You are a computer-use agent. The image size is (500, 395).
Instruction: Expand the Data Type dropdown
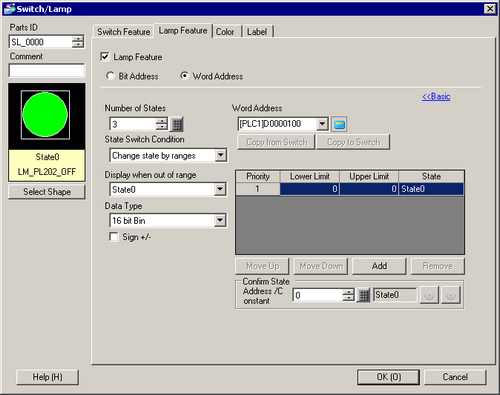pyautogui.click(x=220, y=220)
